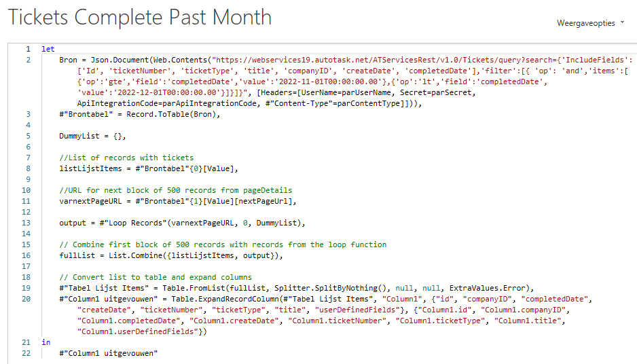
Task: Place cursor on the listLijstItems definition
Action: coord(148,168)
